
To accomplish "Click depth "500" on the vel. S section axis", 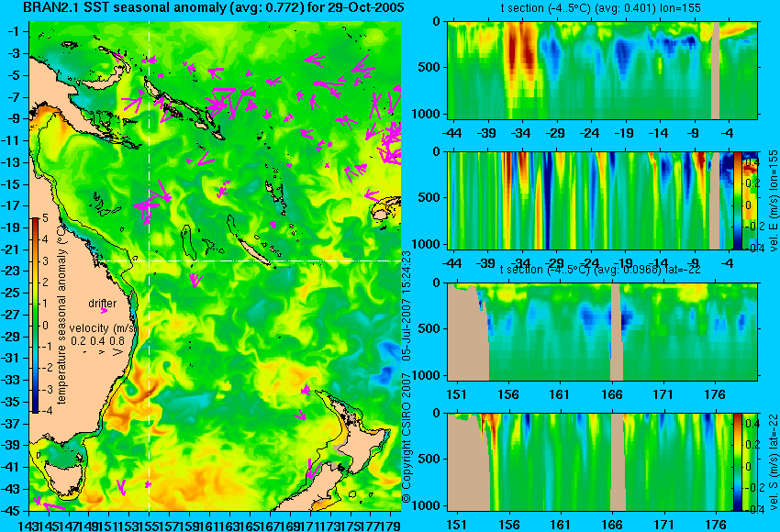I will pos(429,459).
